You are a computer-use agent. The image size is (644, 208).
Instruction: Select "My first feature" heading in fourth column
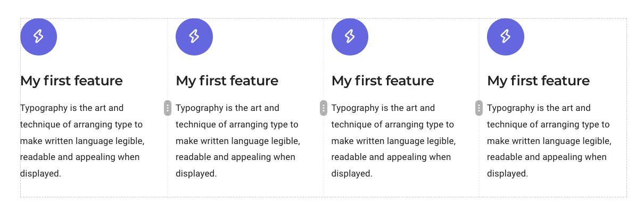coord(539,81)
